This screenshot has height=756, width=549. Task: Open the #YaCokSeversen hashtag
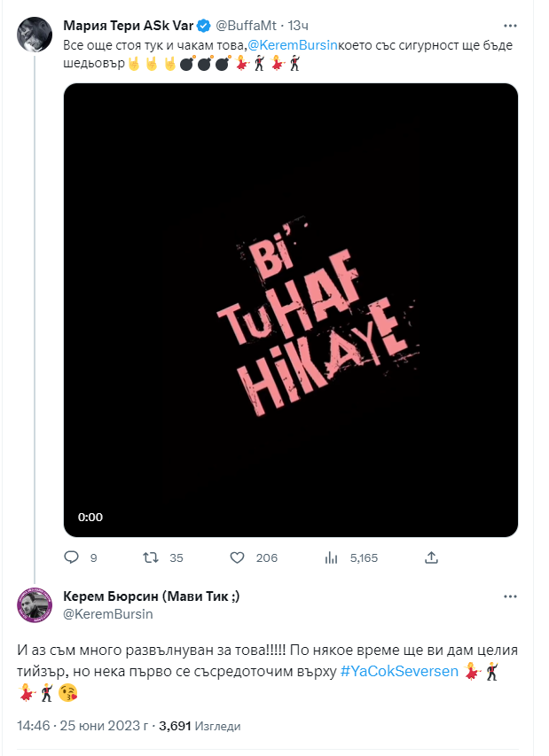399,671
